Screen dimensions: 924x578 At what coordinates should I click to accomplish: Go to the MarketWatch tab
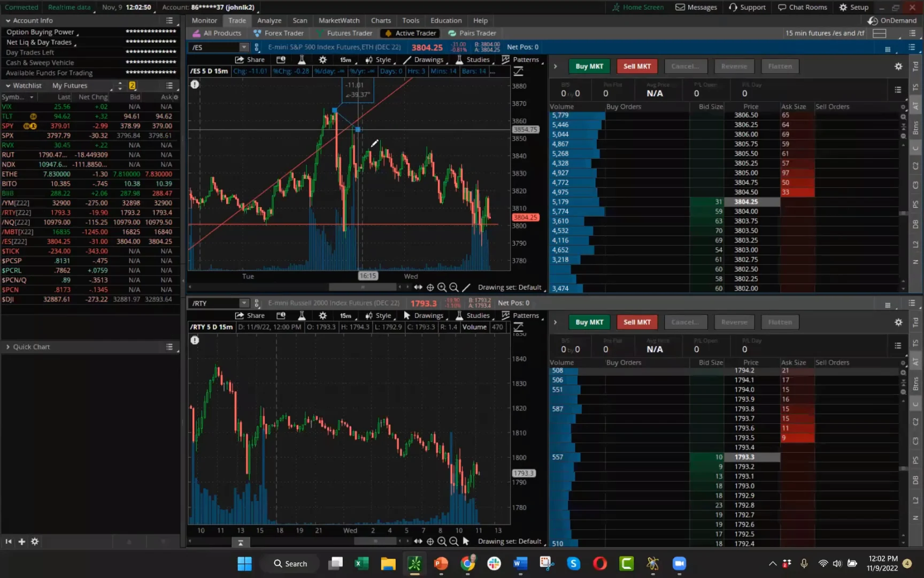(x=339, y=20)
